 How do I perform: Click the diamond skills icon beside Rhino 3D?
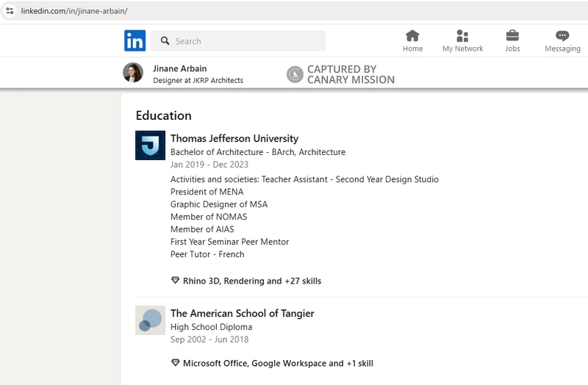point(175,281)
